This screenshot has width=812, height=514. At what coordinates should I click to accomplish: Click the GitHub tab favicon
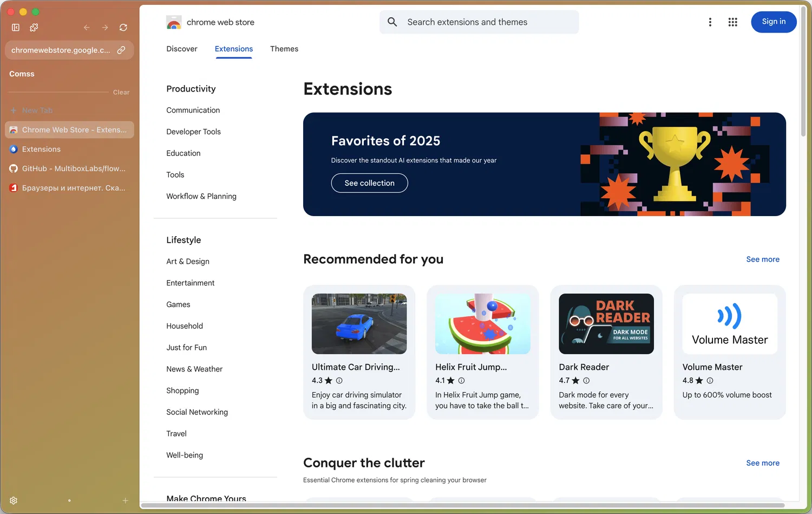[x=14, y=168]
